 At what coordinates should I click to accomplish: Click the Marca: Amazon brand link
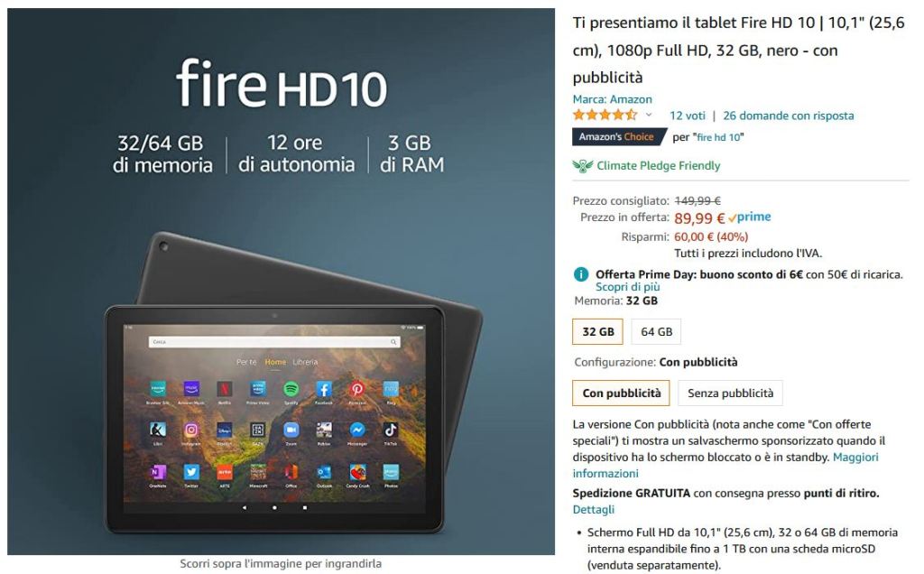pos(613,99)
